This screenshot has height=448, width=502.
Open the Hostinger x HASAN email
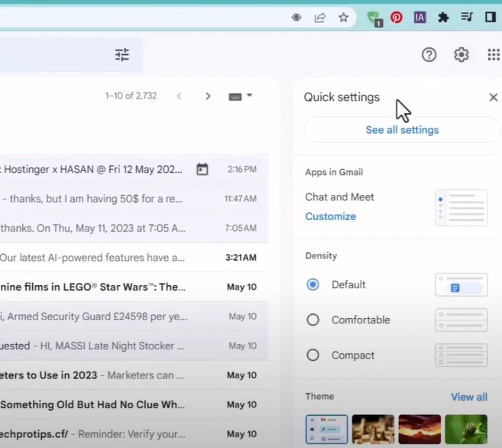[134, 169]
